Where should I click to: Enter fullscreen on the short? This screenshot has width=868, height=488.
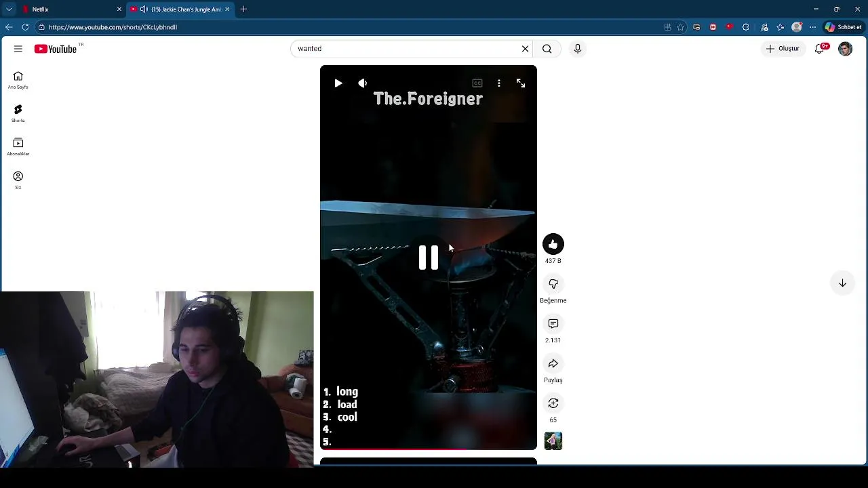click(x=521, y=83)
